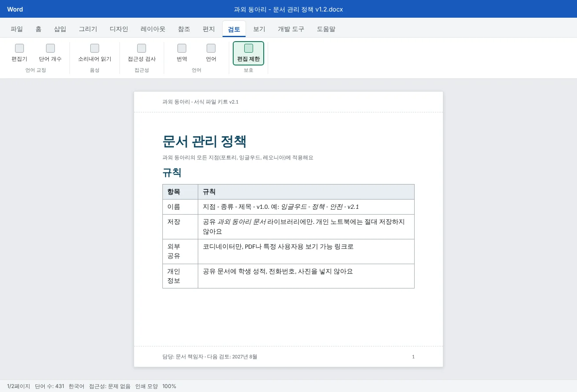
Task: Click the 항목 table header cell
Action: (180, 192)
